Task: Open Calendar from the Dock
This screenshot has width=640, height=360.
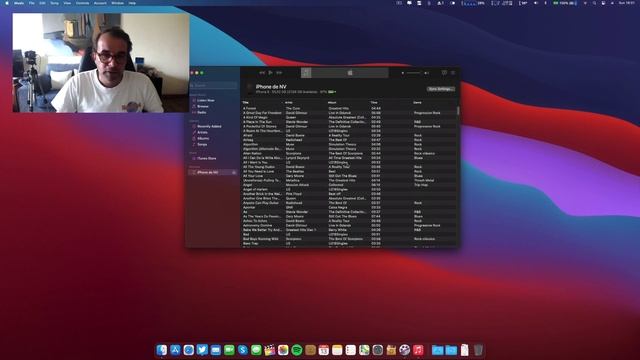Action: (x=324, y=350)
